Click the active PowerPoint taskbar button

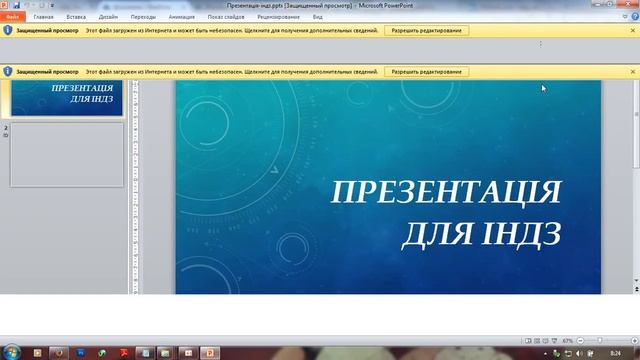(x=210, y=353)
